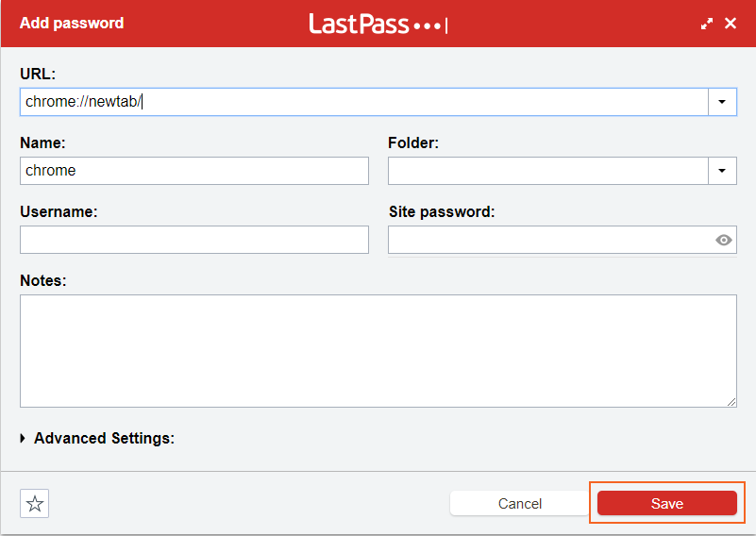
Task: Close the Add password dialog
Action: coord(731,24)
